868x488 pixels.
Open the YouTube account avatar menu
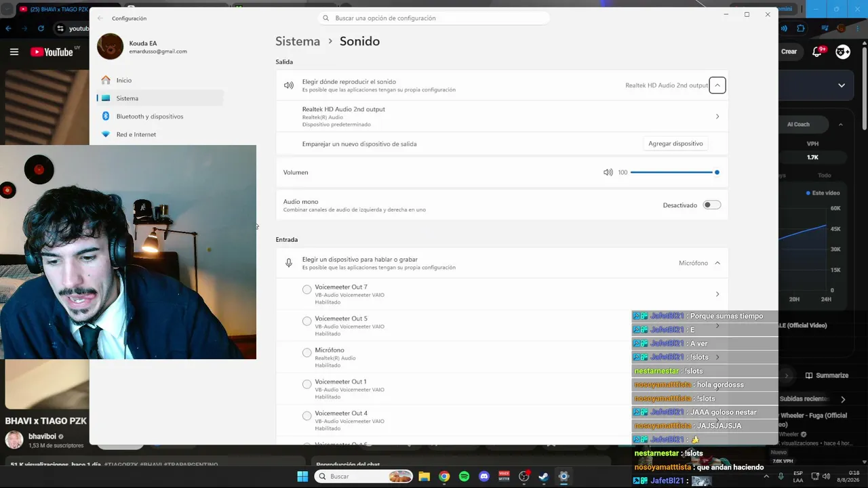pos(843,52)
